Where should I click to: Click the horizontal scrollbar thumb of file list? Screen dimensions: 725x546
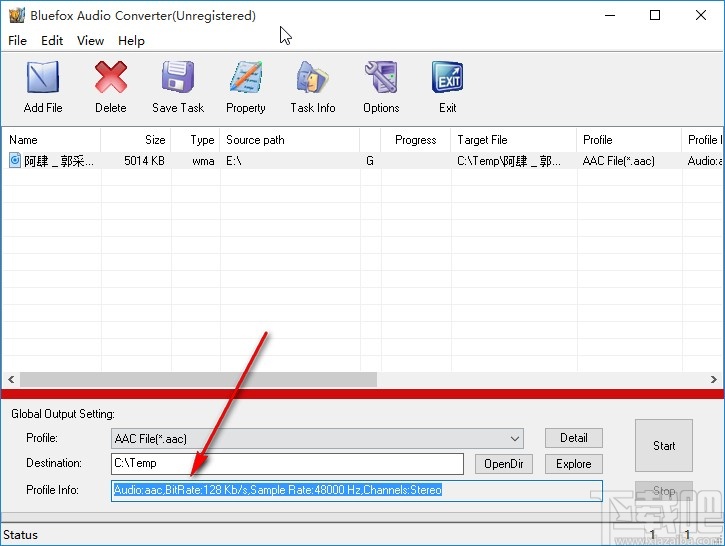pyautogui.click(x=198, y=380)
